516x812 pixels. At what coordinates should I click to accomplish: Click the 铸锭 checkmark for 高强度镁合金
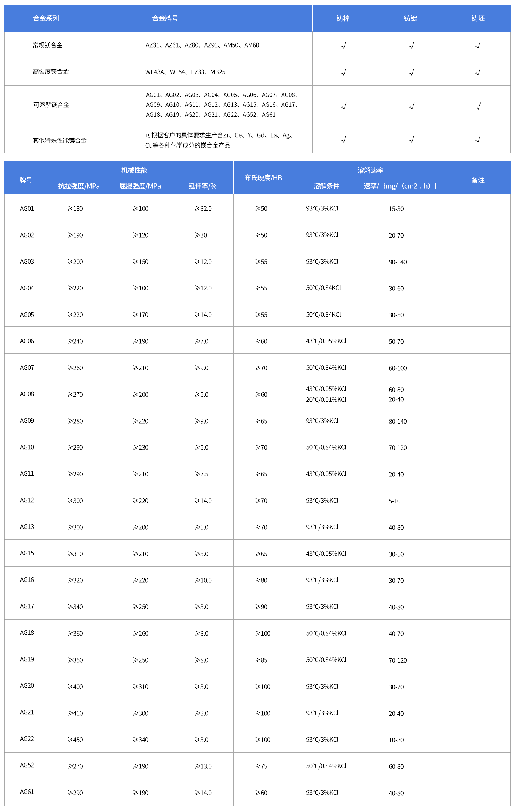coord(411,72)
